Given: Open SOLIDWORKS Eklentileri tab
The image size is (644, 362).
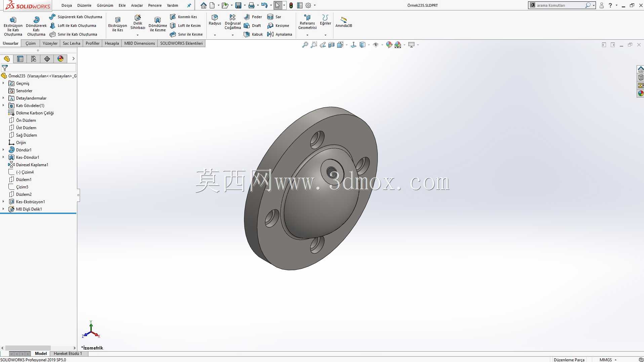Looking at the screenshot, I should pos(181,43).
